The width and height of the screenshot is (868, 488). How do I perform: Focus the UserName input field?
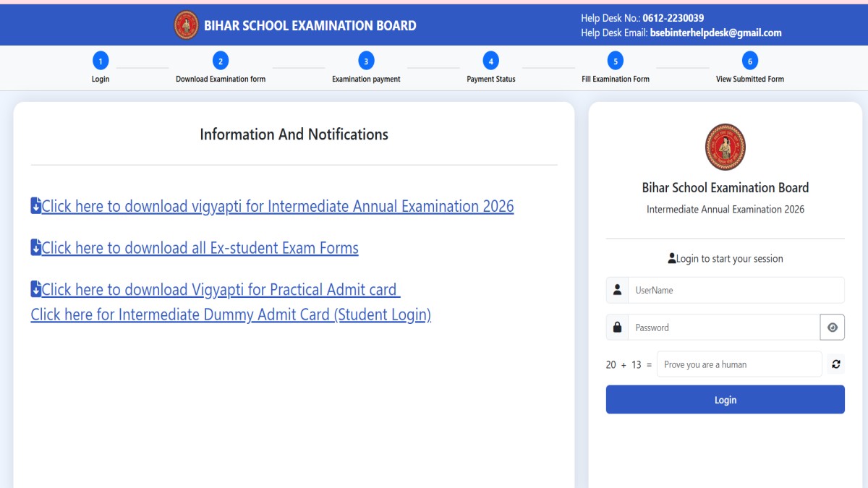[736, 290]
